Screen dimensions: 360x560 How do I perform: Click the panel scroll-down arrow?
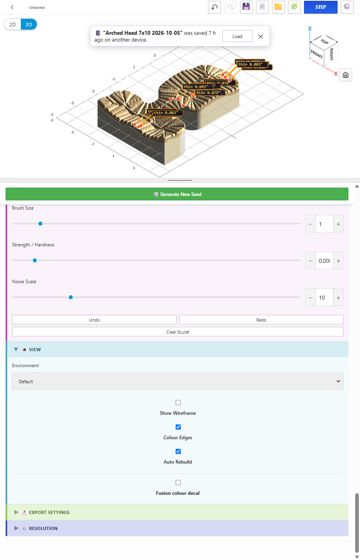click(x=356, y=557)
